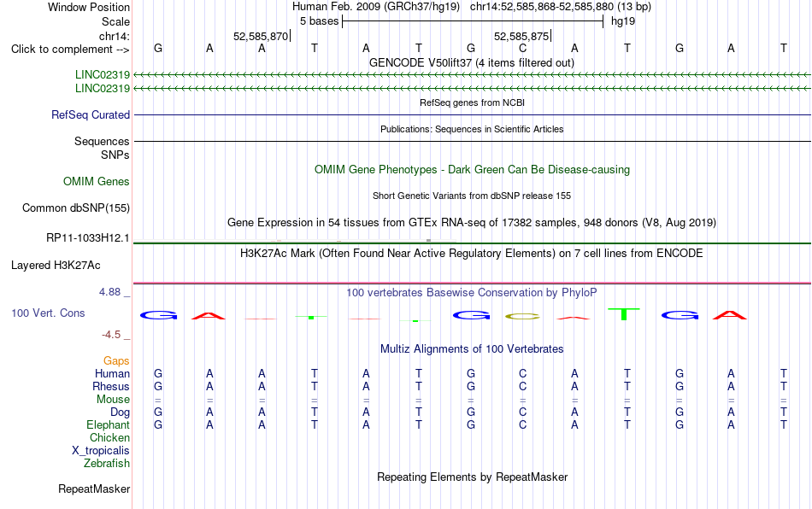Click the Window Position label
The image size is (812, 509).
89,7
